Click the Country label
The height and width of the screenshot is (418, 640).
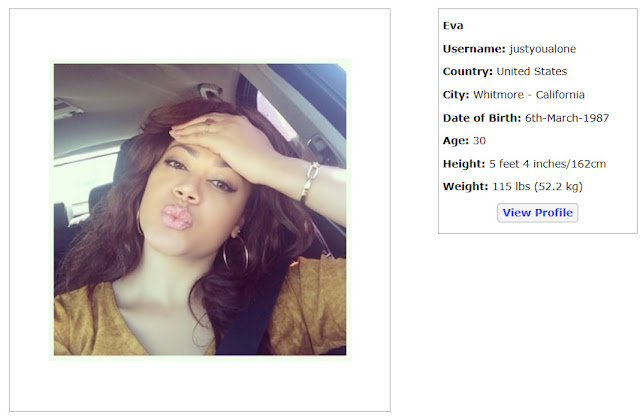click(468, 71)
